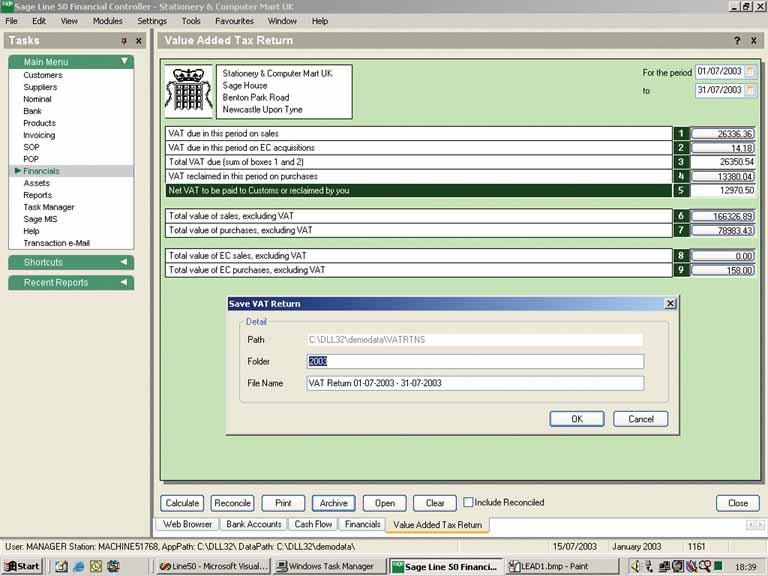The width and height of the screenshot is (768, 576).
Task: Click the volume icon in system tray
Action: click(636, 566)
